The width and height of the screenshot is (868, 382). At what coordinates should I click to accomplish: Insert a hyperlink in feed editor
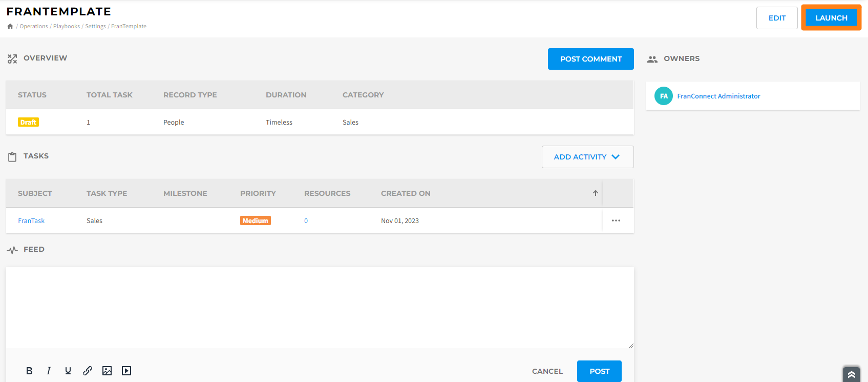(88, 371)
